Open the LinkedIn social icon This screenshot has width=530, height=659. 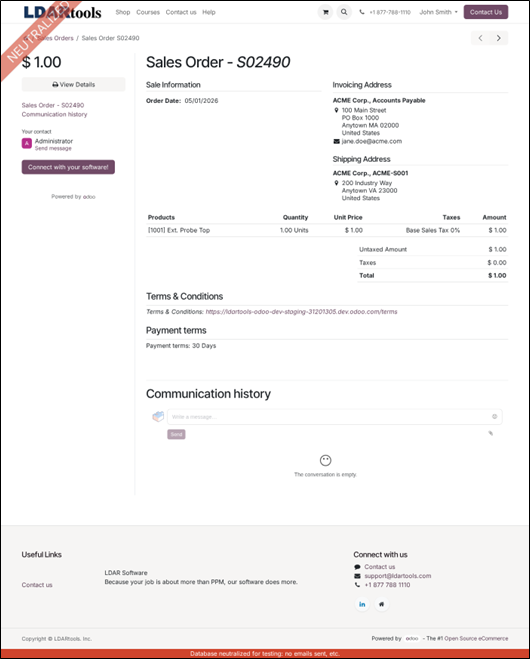pyautogui.click(x=362, y=604)
